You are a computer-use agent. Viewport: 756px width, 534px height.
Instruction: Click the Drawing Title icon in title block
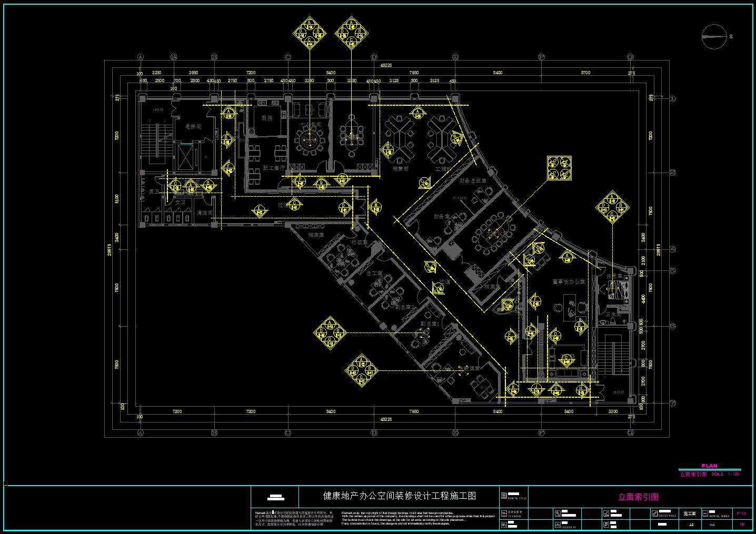click(504, 495)
